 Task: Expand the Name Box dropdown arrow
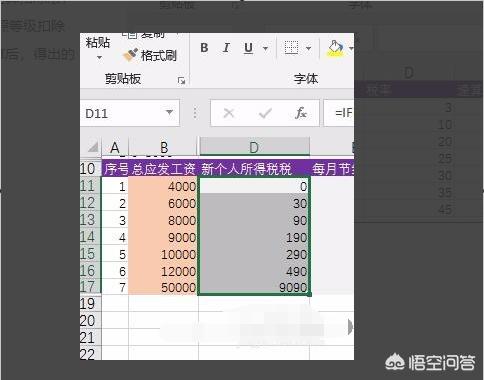170,112
